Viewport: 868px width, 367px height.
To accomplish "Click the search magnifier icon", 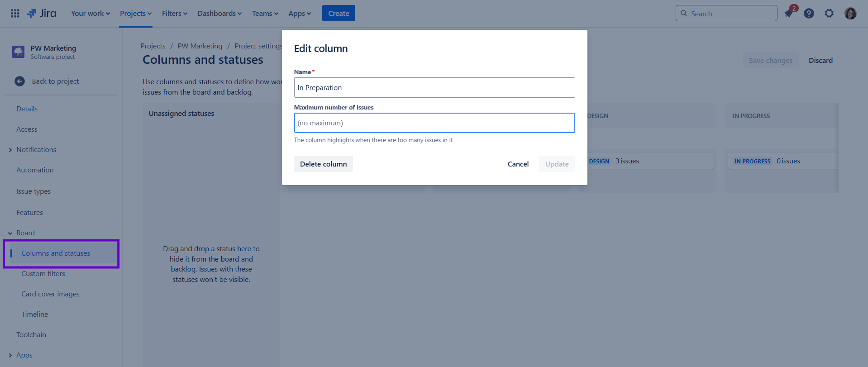I will click(x=684, y=13).
